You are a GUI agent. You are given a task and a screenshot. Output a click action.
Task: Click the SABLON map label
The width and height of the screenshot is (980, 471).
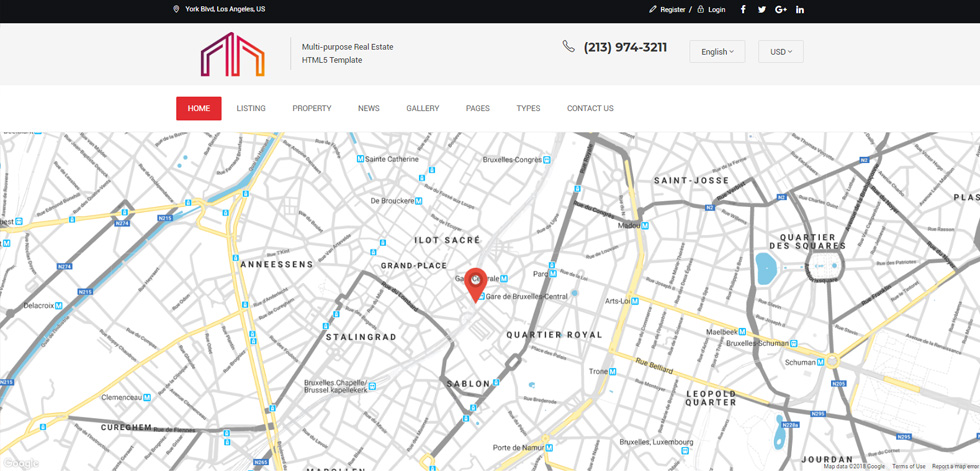coord(468,384)
